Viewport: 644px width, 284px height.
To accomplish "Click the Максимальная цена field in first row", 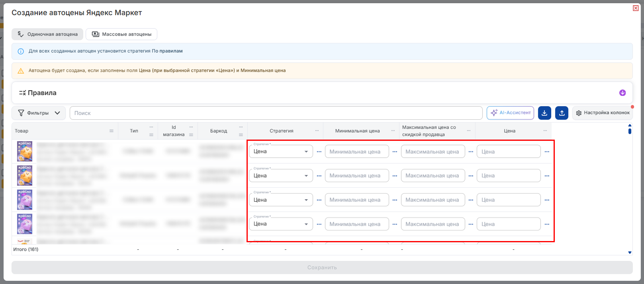I will (x=433, y=152).
